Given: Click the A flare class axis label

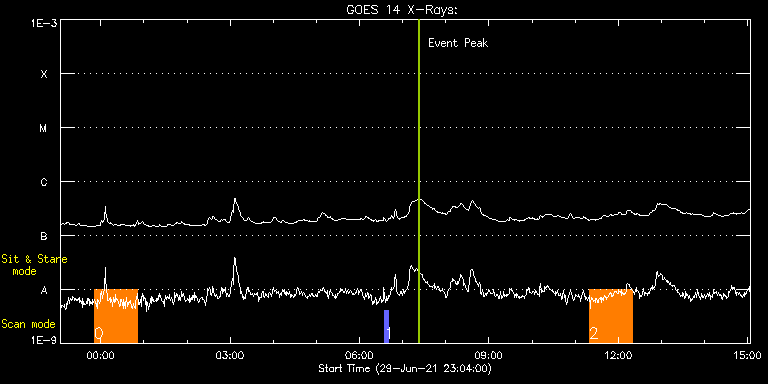Looking at the screenshot, I should click(44, 290).
